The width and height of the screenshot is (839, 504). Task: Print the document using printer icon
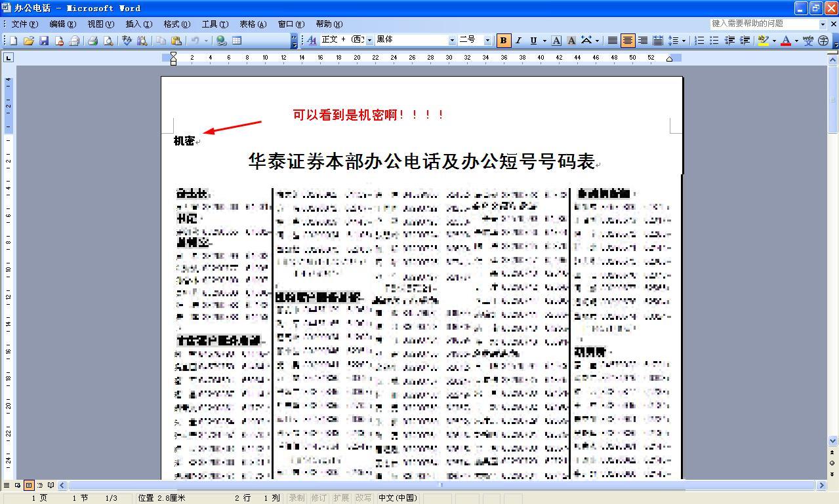coord(92,41)
